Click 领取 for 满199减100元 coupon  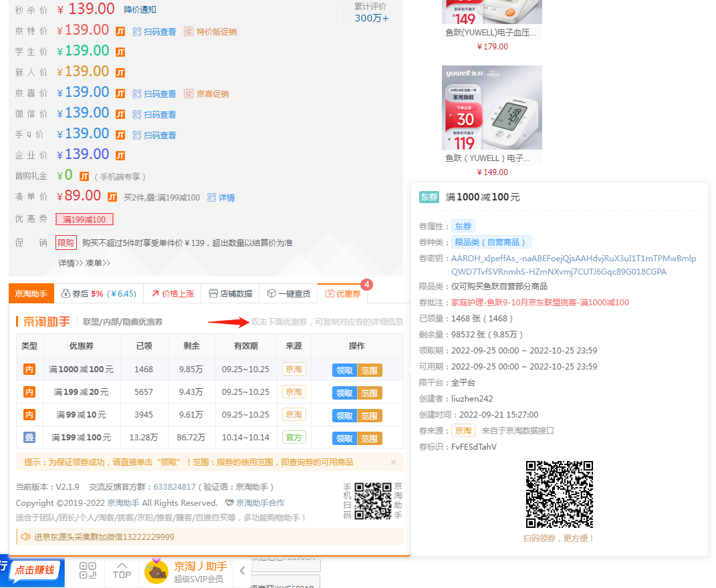coord(345,439)
